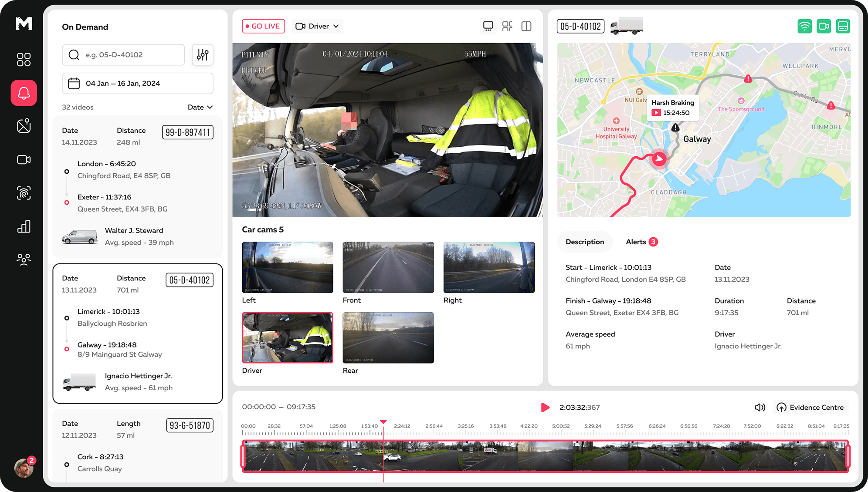Click the Evidence Centre upload button
The width and height of the screenshot is (868, 492).
pyautogui.click(x=810, y=407)
